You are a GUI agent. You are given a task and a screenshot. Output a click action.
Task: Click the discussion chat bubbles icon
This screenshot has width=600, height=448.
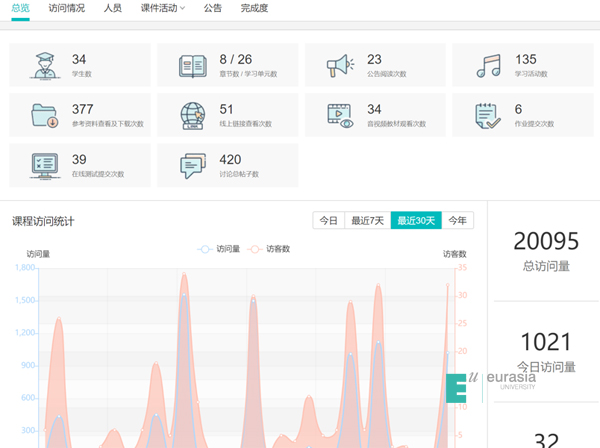coord(193,165)
